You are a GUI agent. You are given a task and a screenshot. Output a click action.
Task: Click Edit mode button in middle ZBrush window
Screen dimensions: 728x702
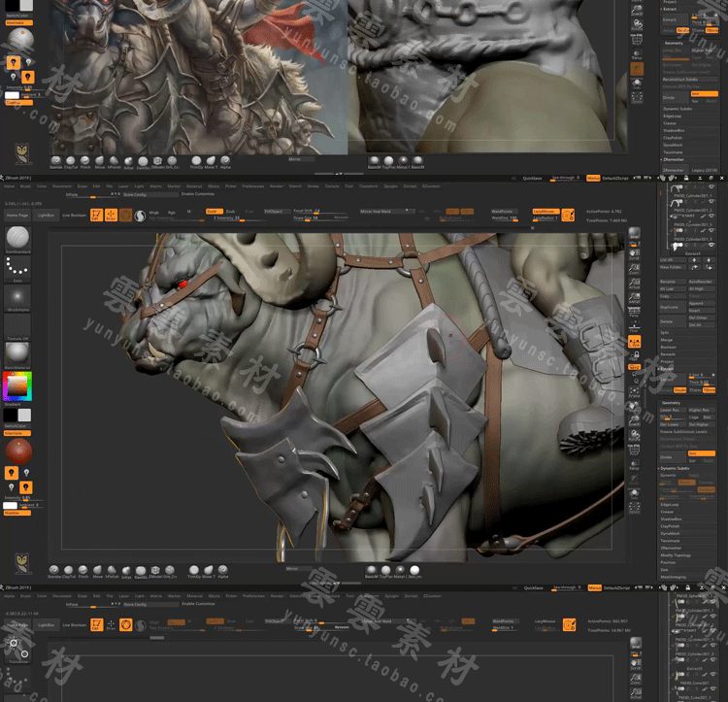[x=96, y=215]
